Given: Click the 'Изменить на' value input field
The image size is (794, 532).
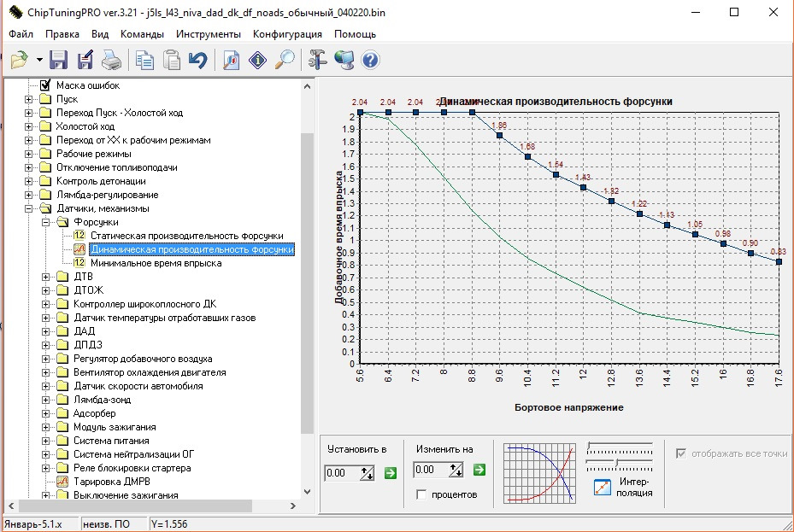Looking at the screenshot, I should [431, 470].
